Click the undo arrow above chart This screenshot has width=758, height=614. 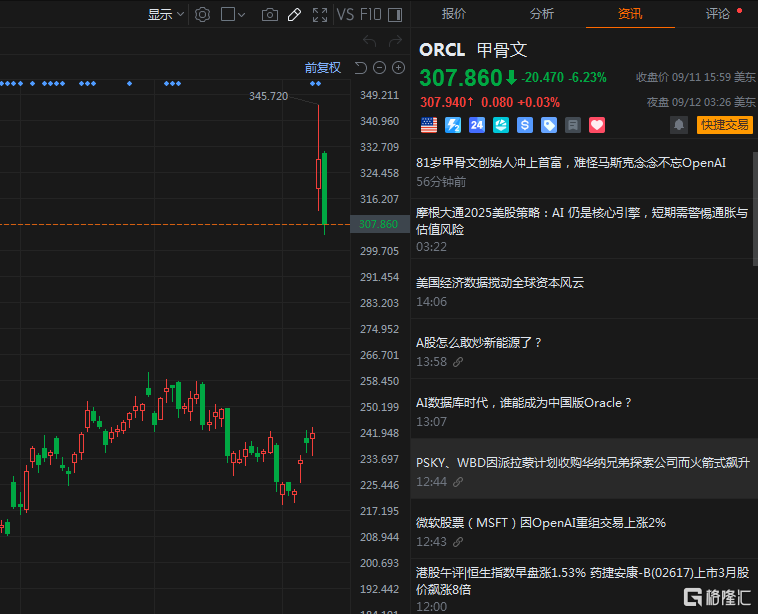coord(370,42)
